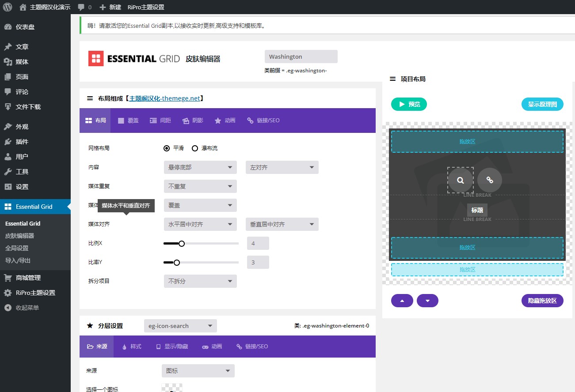Click the 比例X slider handle
575x392 pixels.
[181, 243]
